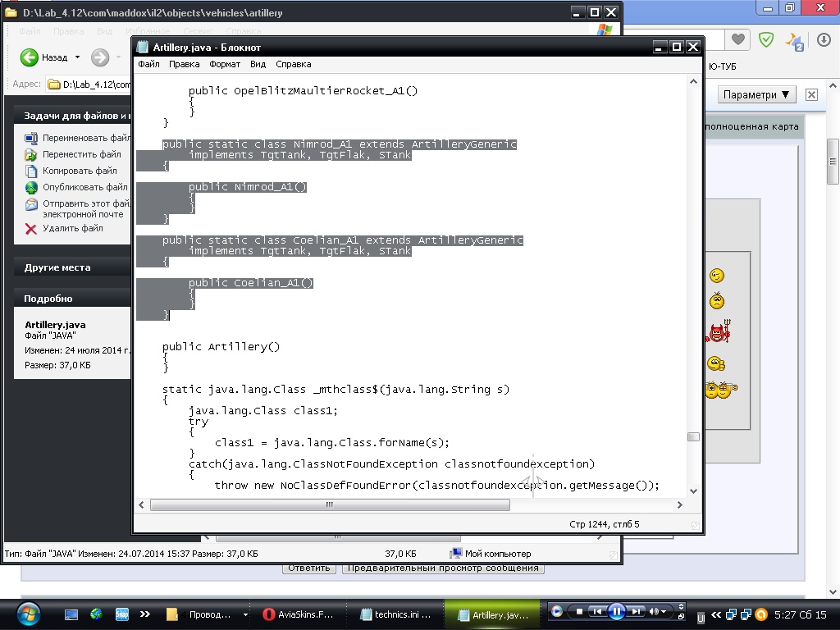Click Предварительный просмотр сообщения button
Screen dimensions: 840x630
point(443,568)
